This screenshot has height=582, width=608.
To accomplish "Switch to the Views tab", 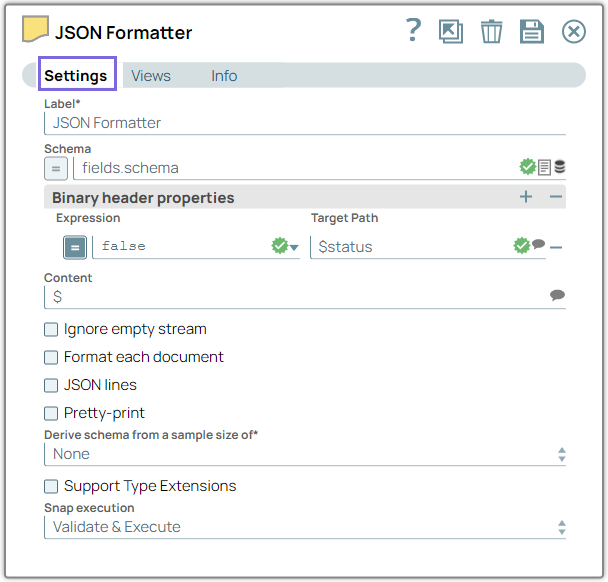I will (151, 76).
